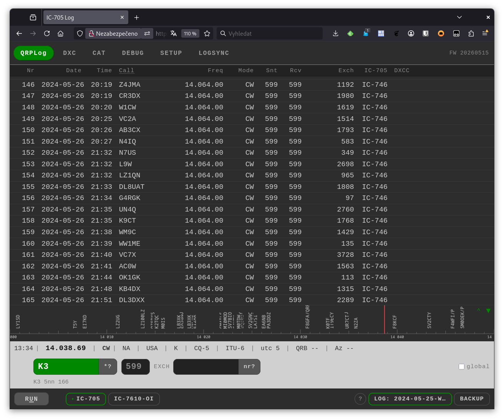Click the translate page icon
504x420 pixels.
[x=174, y=34]
